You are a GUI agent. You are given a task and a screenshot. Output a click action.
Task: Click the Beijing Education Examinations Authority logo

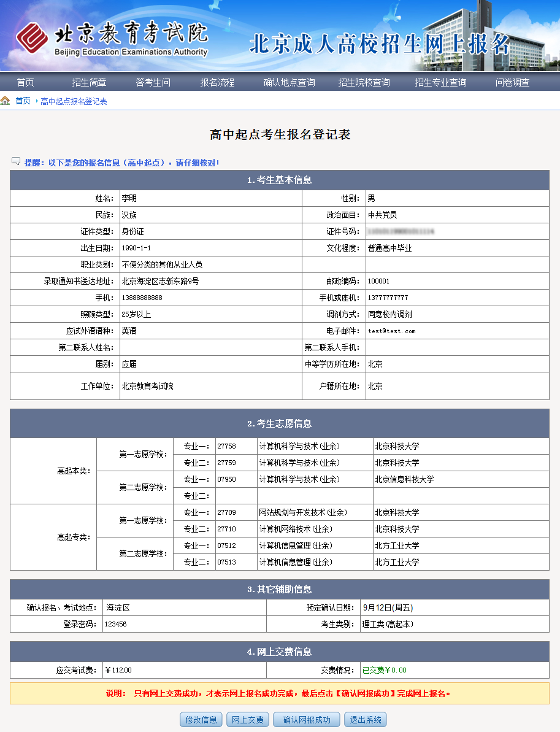pos(112,38)
